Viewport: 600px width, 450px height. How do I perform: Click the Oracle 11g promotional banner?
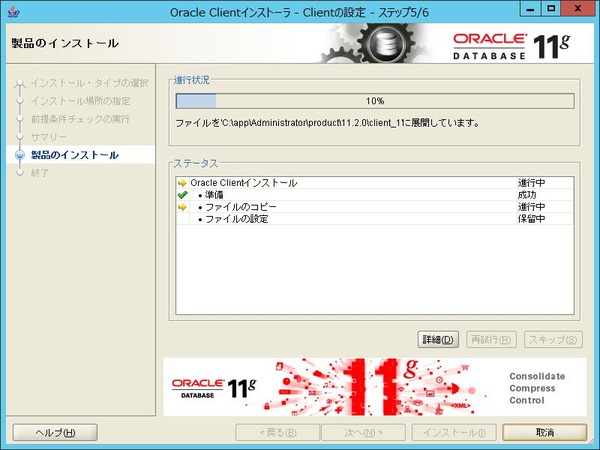[375, 387]
